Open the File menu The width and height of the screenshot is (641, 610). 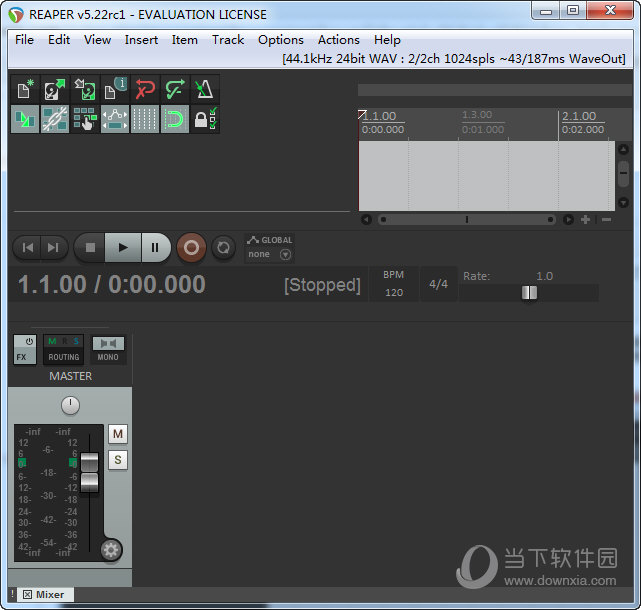tap(25, 40)
